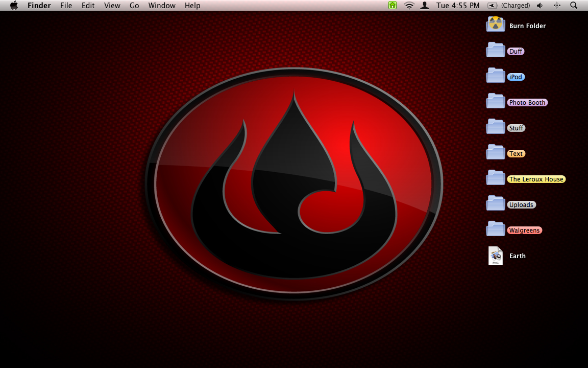Image resolution: width=588 pixels, height=368 pixels.
Task: Click the purple Duff label
Action: click(x=516, y=52)
